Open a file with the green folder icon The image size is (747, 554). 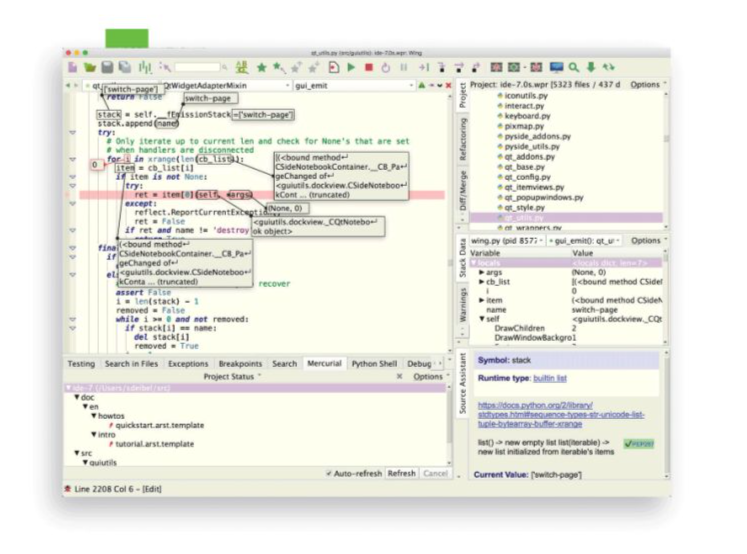(x=90, y=68)
